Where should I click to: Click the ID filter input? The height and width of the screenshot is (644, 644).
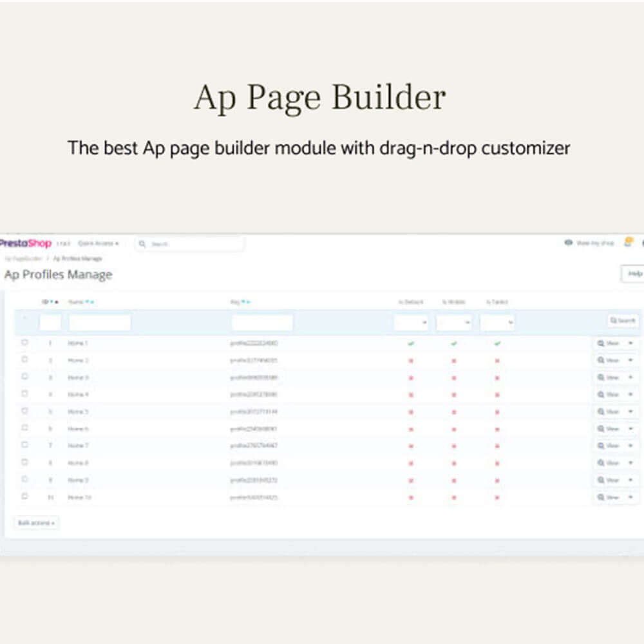(x=50, y=322)
